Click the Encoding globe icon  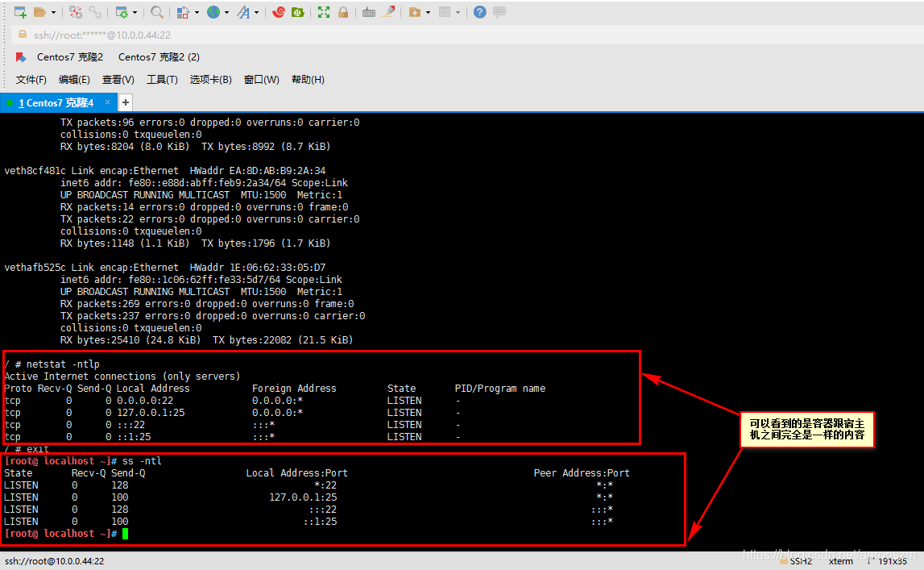[213, 12]
